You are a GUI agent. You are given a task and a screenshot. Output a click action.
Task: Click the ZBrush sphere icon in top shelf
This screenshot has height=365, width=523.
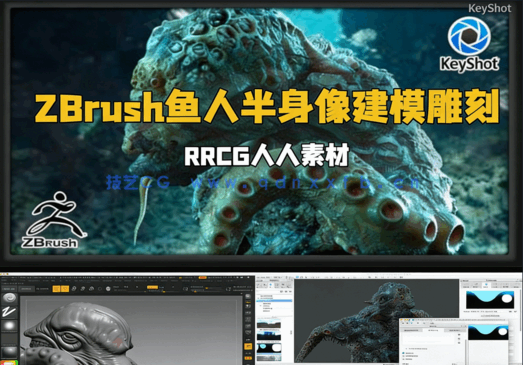pos(108,289)
